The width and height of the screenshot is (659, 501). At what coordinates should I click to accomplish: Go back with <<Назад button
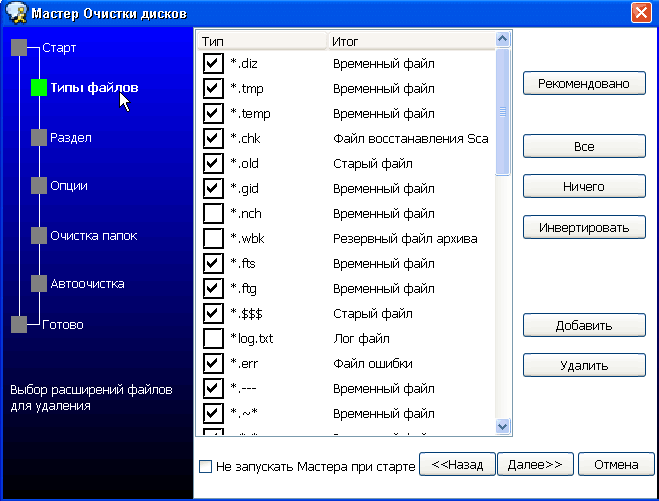click(457, 464)
